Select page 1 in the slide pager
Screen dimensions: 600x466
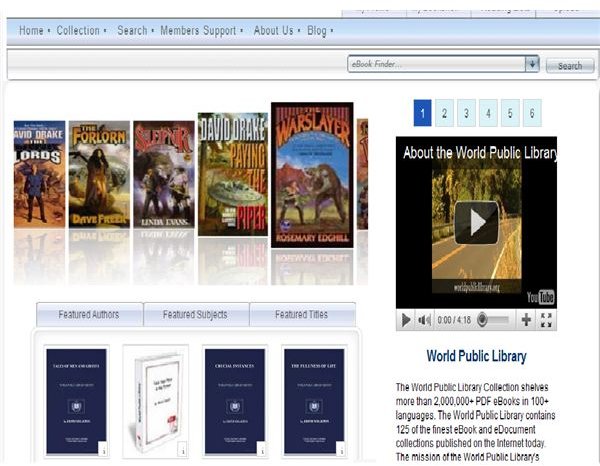click(x=422, y=113)
